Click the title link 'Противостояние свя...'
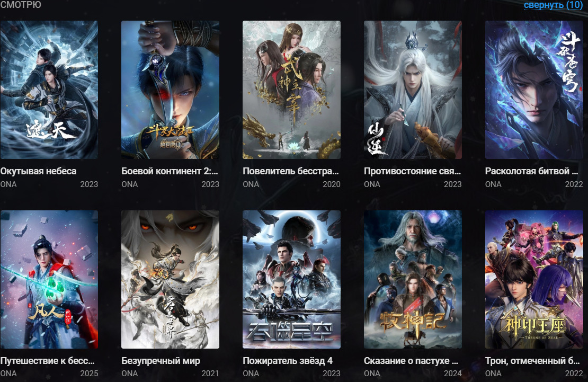 (412, 171)
